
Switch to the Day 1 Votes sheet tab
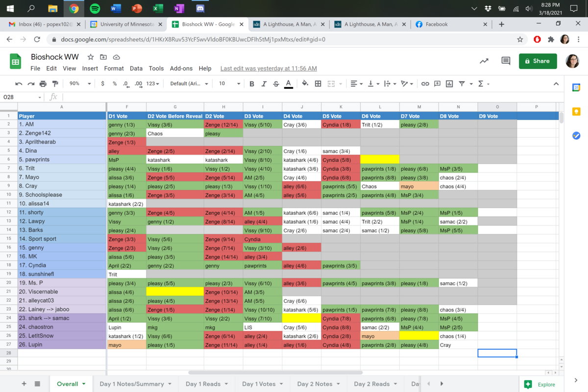(259, 384)
